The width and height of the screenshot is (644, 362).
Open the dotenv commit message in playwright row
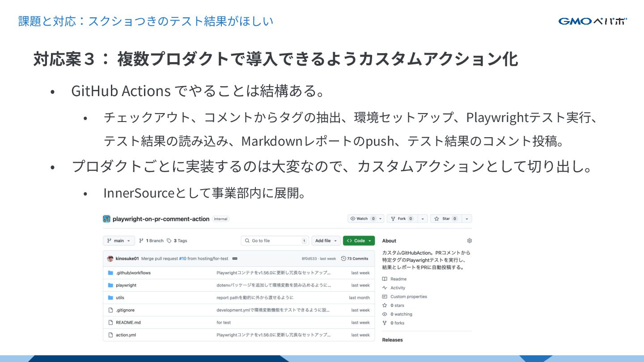274,285
